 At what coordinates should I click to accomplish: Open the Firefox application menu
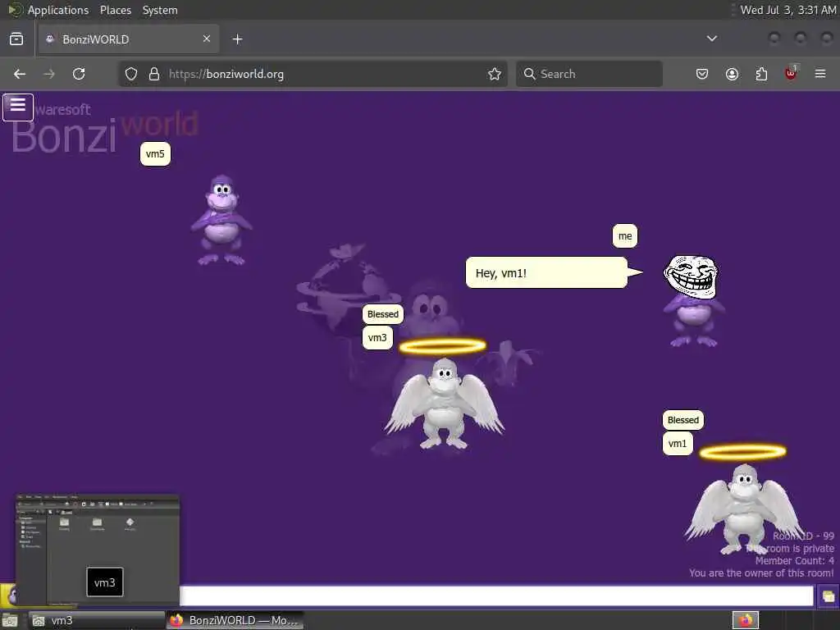pyautogui.click(x=820, y=74)
